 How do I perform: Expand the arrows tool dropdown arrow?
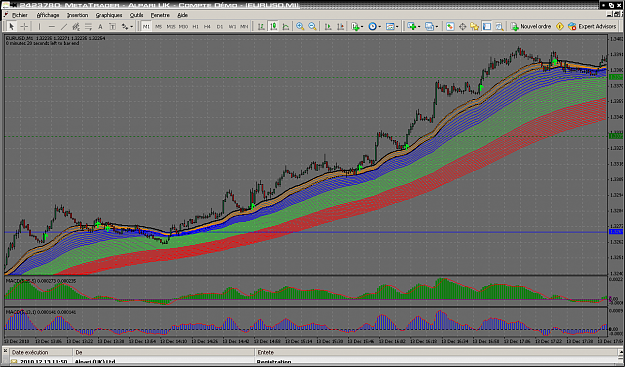tap(132, 27)
